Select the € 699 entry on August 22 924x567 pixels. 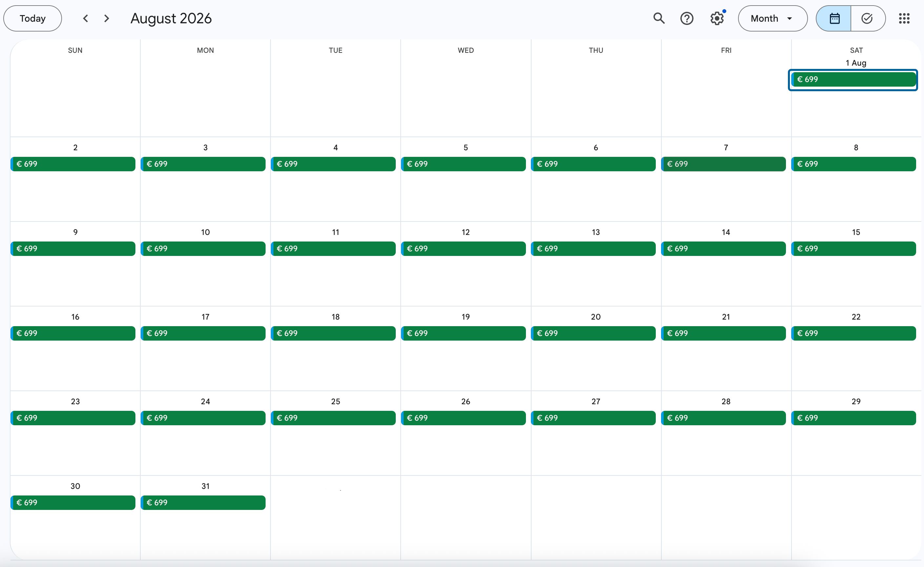854,333
